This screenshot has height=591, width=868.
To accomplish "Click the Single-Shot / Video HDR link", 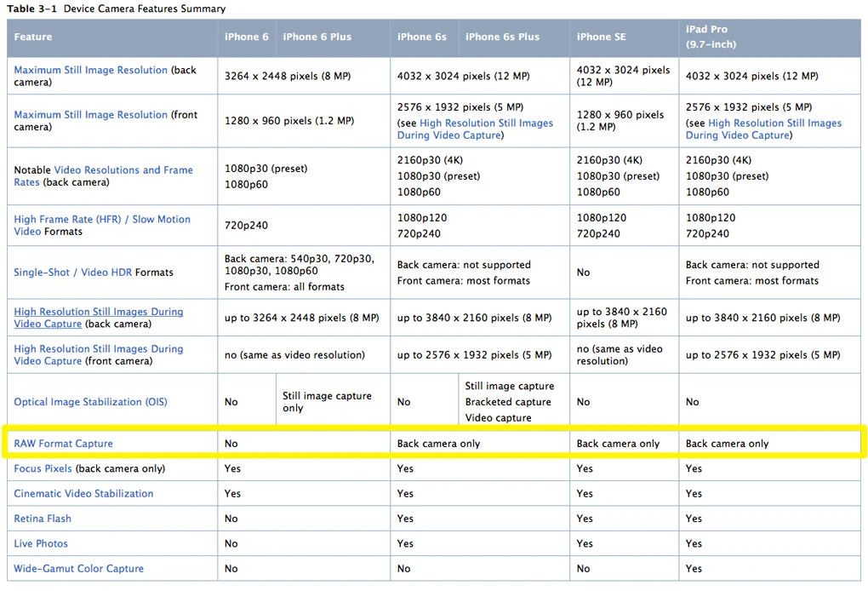I will (x=73, y=273).
